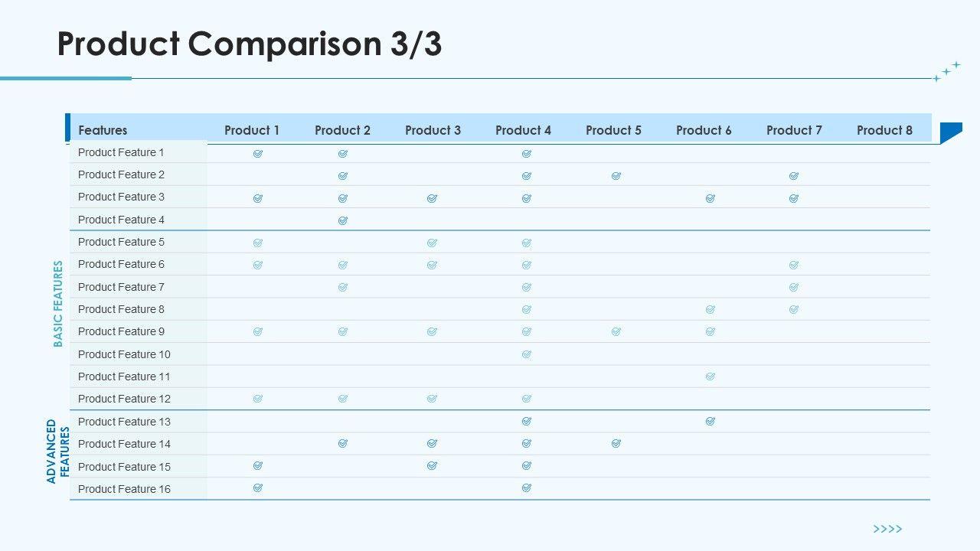Click the Basic Features vertical label
The width and height of the screenshot is (980, 551).
(58, 304)
